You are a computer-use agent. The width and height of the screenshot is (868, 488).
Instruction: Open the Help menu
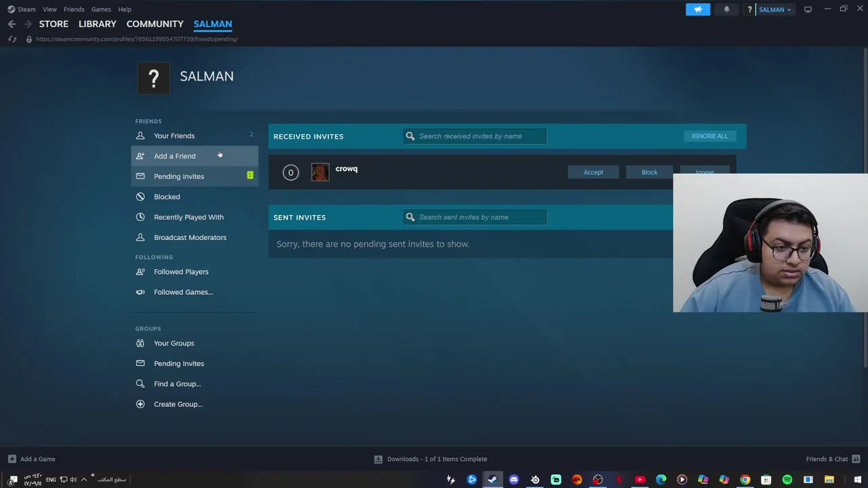[x=125, y=9]
